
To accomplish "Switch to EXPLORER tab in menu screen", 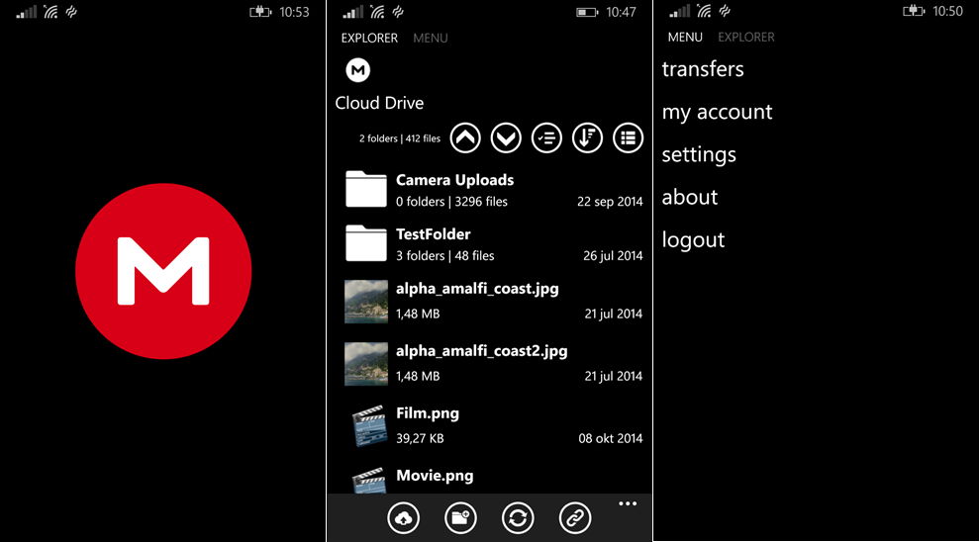I will [746, 38].
